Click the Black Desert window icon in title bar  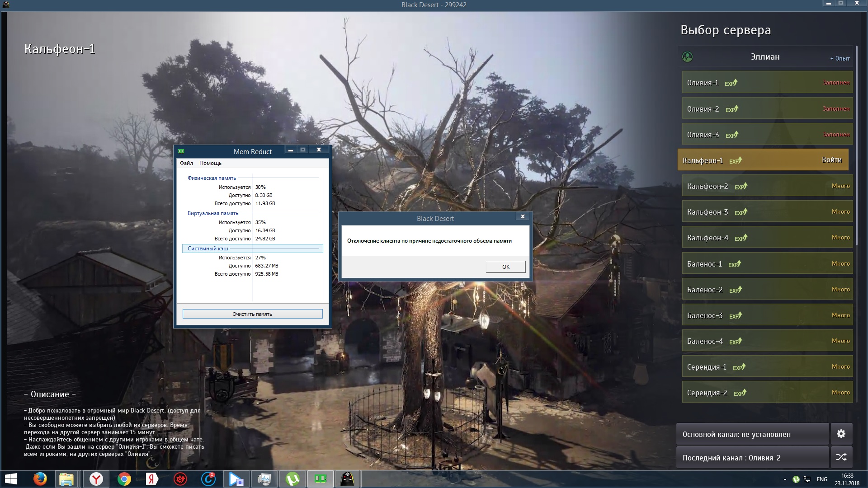coord(5,4)
